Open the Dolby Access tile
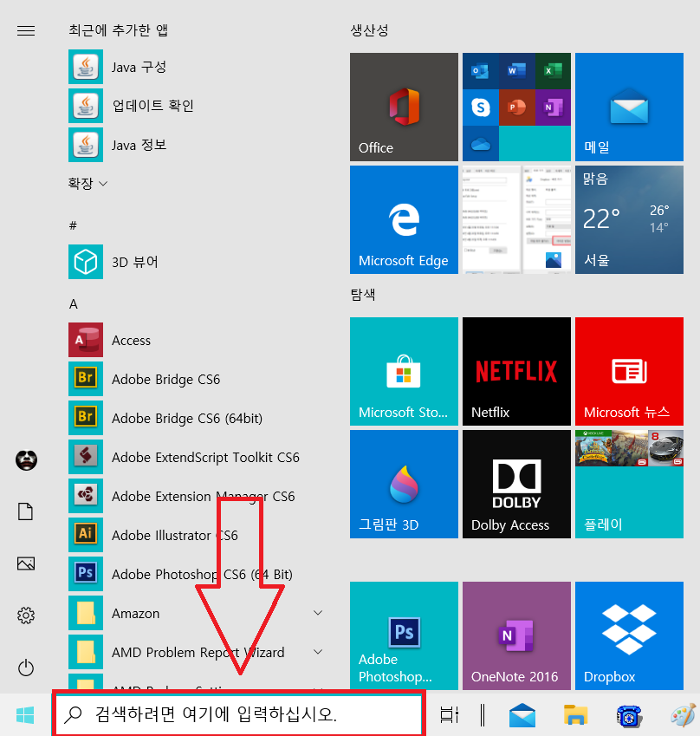This screenshot has width=700, height=736. (516, 484)
